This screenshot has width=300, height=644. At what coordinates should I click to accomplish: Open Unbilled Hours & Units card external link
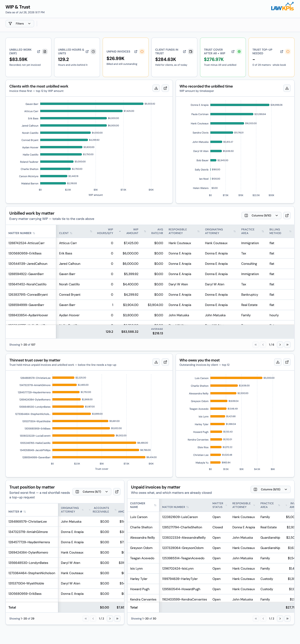[x=87, y=51]
